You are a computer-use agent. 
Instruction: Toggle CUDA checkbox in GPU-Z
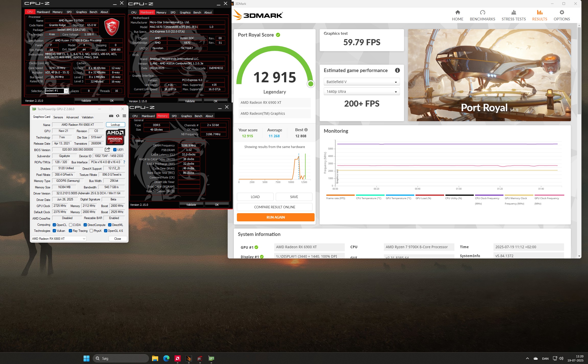point(71,225)
